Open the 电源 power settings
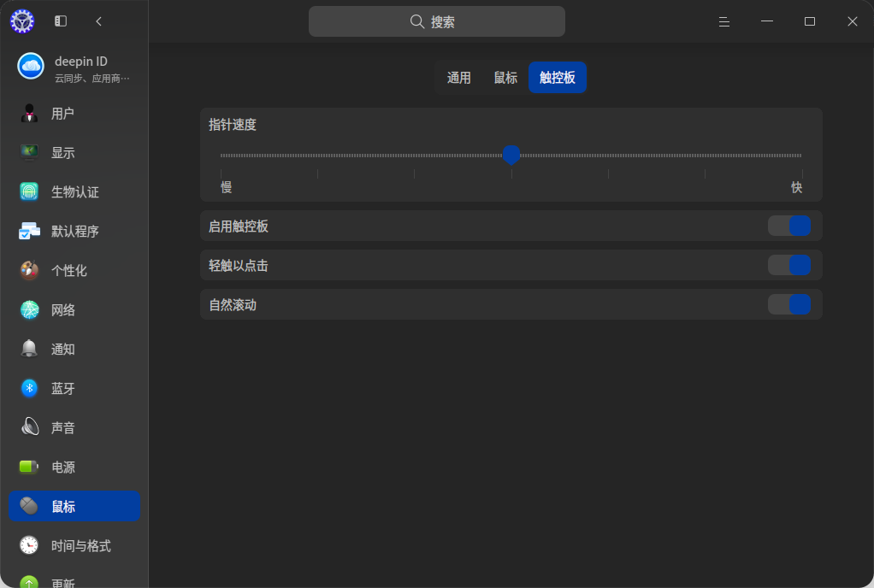The height and width of the screenshot is (588, 874). (74, 467)
